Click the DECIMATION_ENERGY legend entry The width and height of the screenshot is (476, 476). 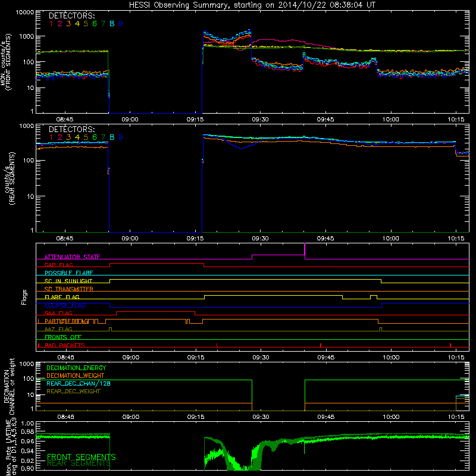tap(76, 368)
